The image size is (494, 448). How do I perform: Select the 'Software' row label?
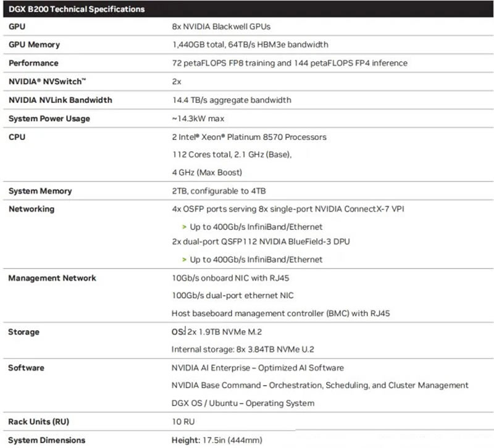[x=26, y=368]
